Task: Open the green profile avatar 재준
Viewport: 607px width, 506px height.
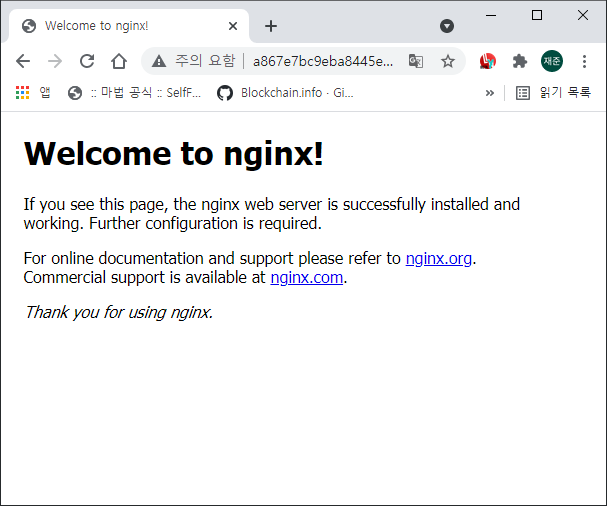Action: [552, 61]
